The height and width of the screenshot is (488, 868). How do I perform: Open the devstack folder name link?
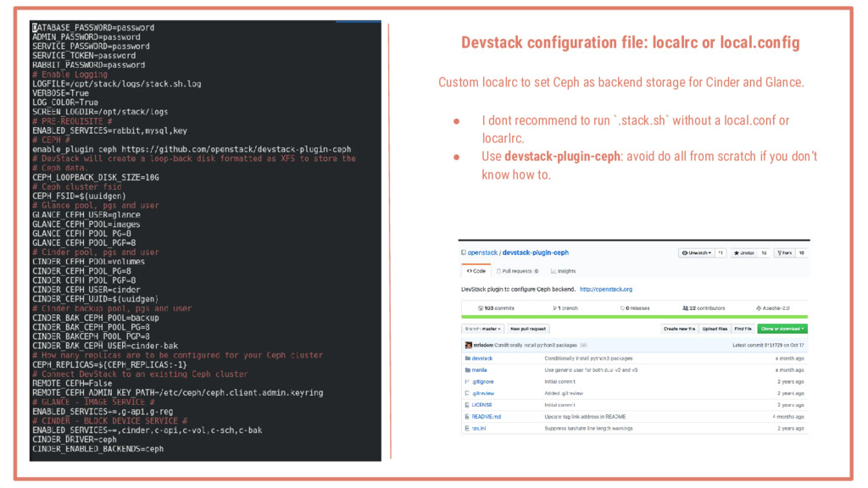click(x=482, y=358)
